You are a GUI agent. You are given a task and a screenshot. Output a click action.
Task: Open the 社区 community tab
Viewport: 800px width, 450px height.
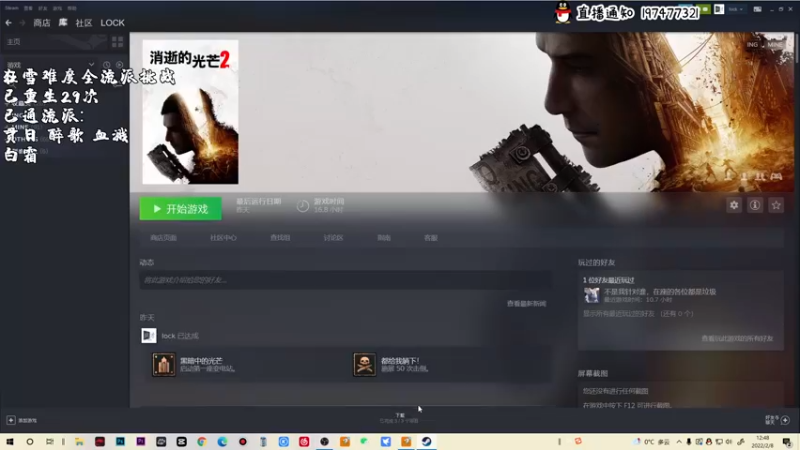[x=84, y=23]
